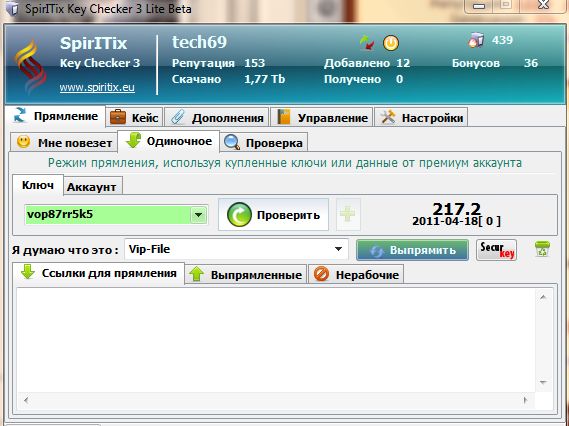Click into the key field vop87rr5k5
Viewport: 569px width, 426px height.
pos(107,214)
